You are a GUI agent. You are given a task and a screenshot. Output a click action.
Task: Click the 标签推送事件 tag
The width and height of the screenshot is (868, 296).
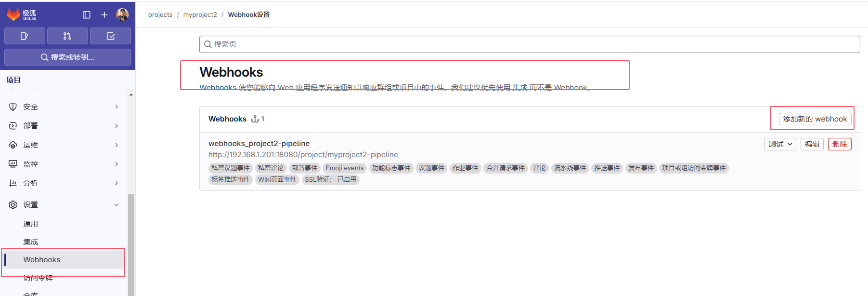point(231,180)
